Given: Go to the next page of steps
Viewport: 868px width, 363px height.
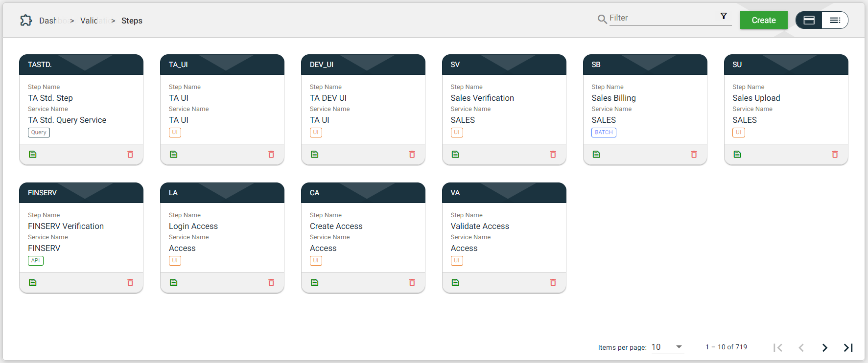Looking at the screenshot, I should point(824,347).
